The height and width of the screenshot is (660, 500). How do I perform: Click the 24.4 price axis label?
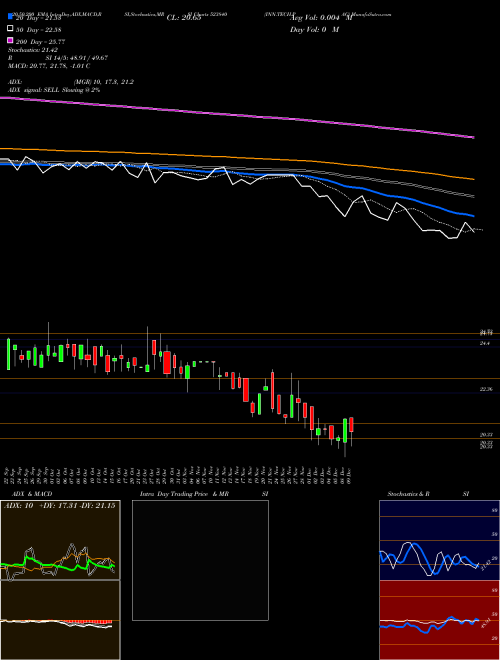(x=484, y=344)
